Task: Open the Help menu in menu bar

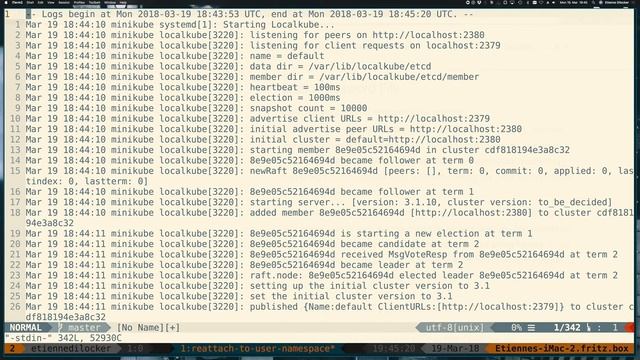Action: pyautogui.click(x=123, y=2)
